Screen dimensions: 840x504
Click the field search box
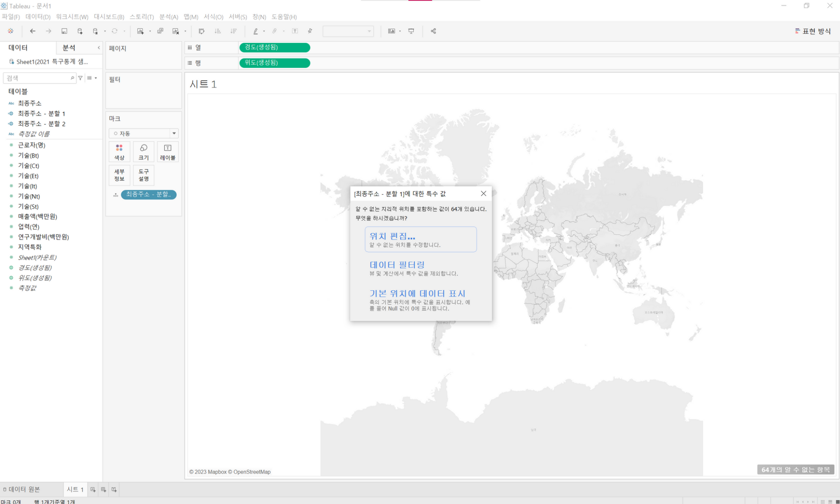[x=39, y=78]
